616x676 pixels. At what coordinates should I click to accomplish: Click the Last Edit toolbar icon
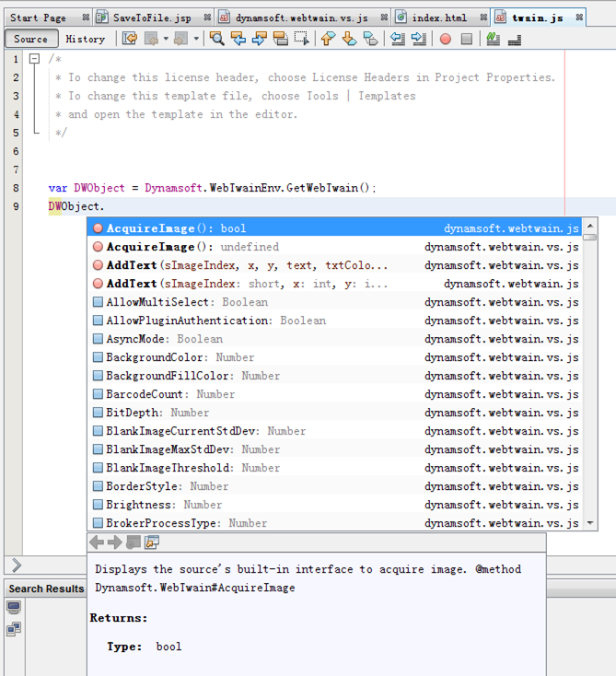(130, 39)
